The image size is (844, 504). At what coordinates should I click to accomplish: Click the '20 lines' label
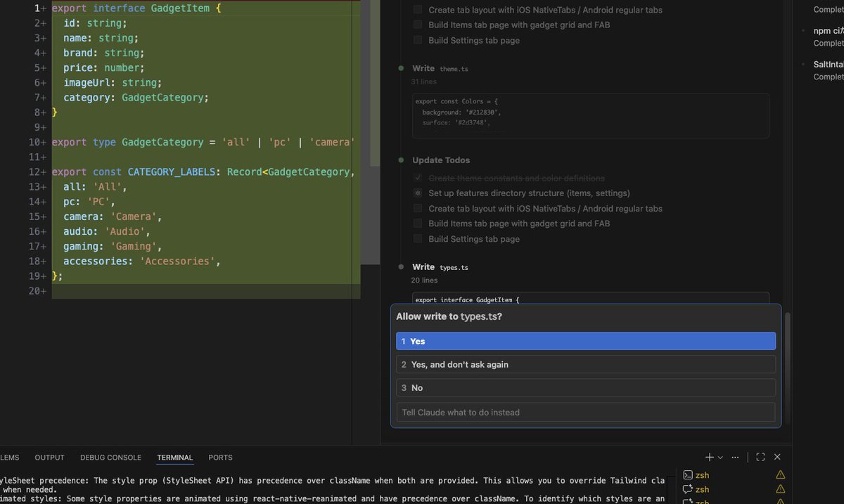point(424,280)
